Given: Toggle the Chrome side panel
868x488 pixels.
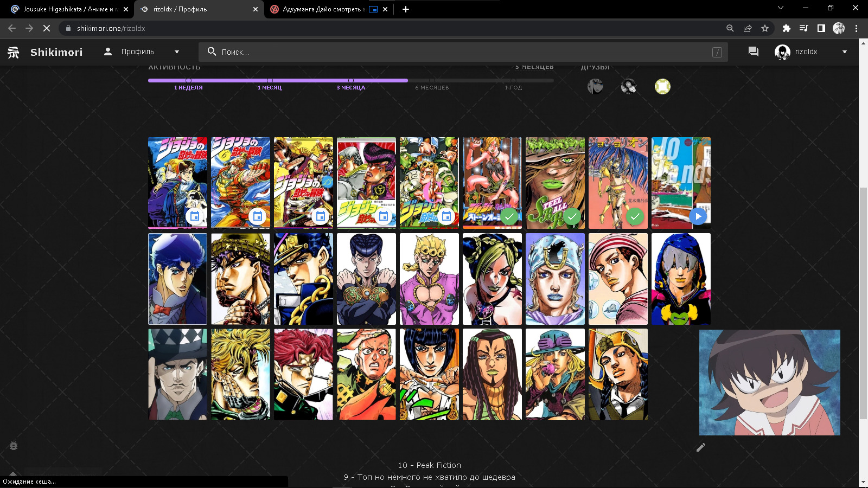Looking at the screenshot, I should 821,28.
